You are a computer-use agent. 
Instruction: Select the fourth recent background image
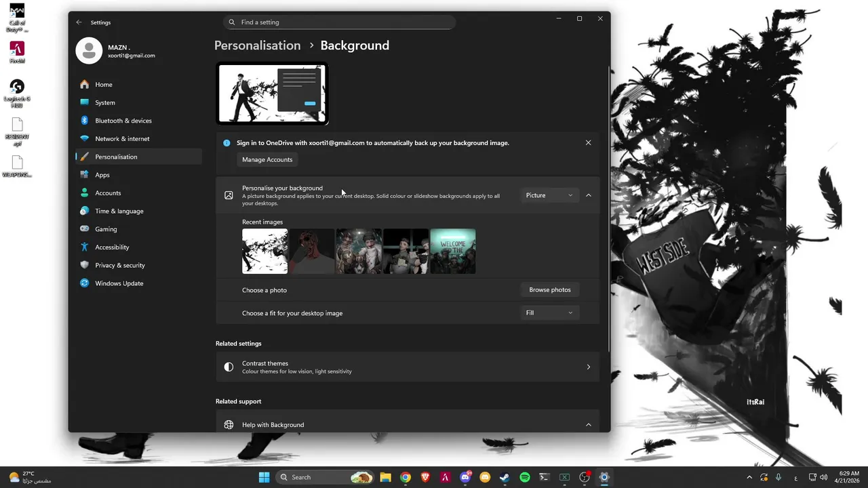pos(406,251)
